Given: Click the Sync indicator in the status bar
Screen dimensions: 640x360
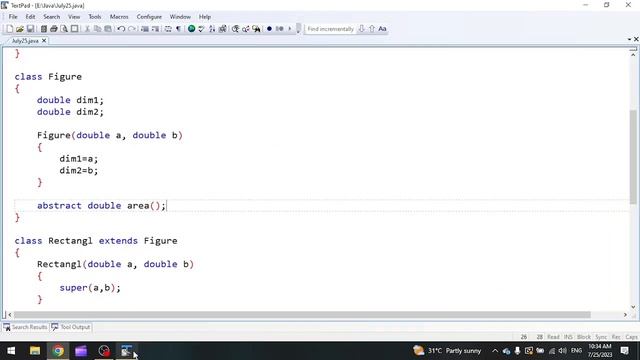Looking at the screenshot, I should 601,337.
